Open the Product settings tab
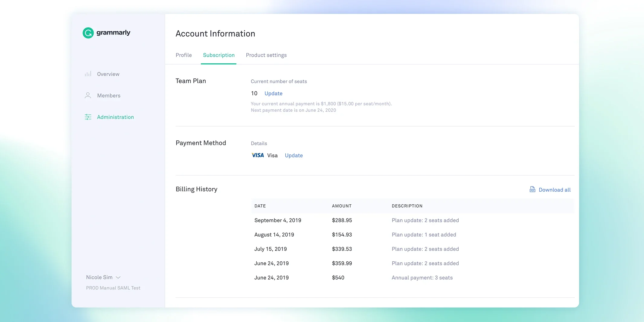Image resolution: width=644 pixels, height=322 pixels. (266, 55)
